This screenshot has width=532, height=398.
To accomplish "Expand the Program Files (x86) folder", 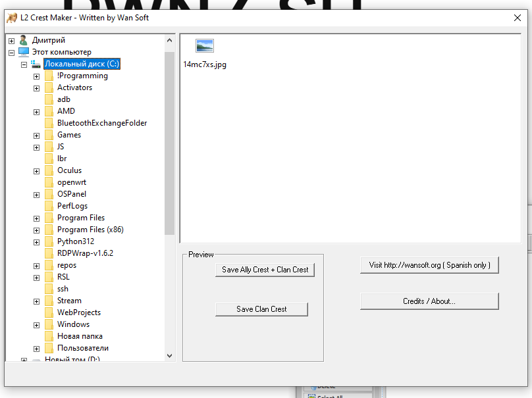I will (x=36, y=230).
